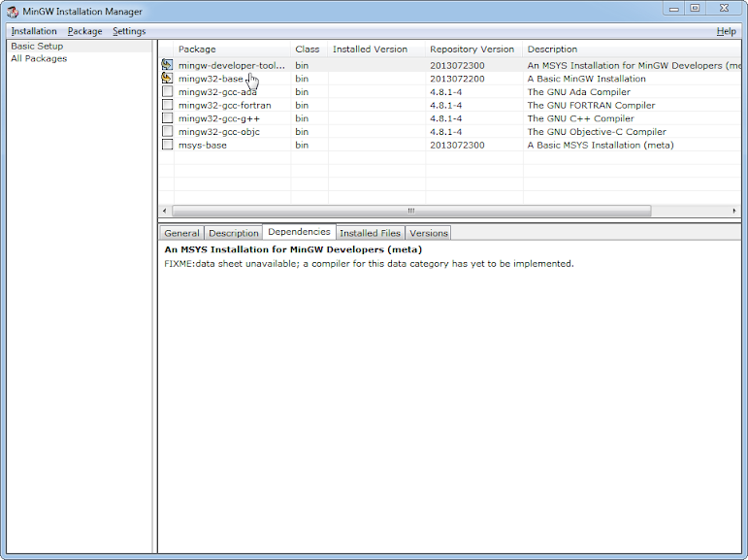Click version 4.8.1-4 in mingw32-gcc-g++ row

(445, 118)
